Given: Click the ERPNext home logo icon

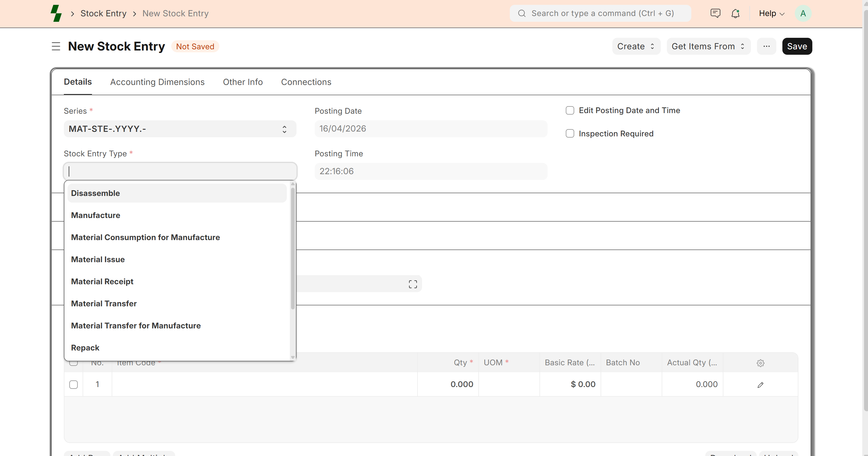Looking at the screenshot, I should click(x=56, y=14).
